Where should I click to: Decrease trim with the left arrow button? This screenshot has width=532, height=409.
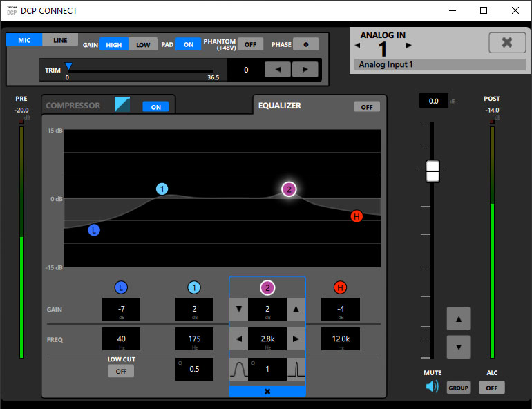[278, 70]
